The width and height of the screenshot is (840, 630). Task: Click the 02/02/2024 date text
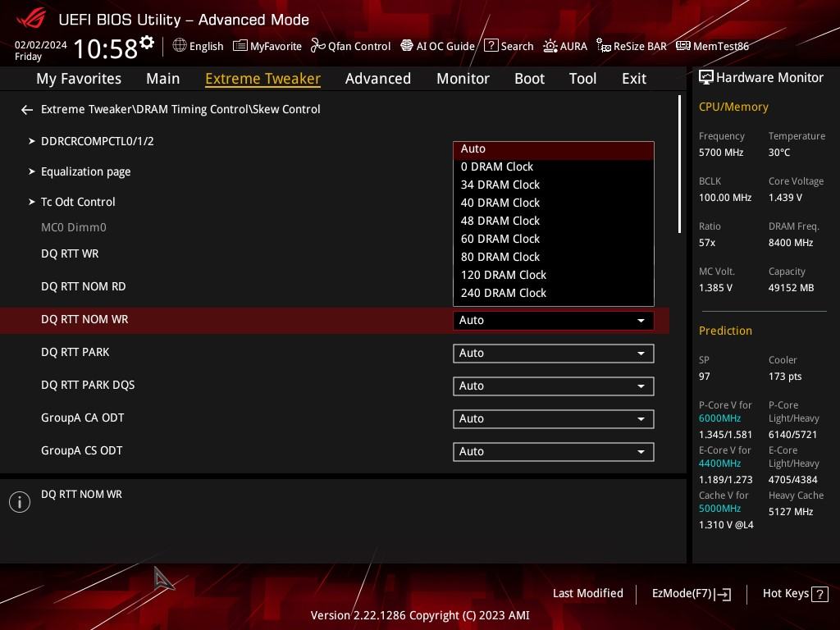pos(41,45)
